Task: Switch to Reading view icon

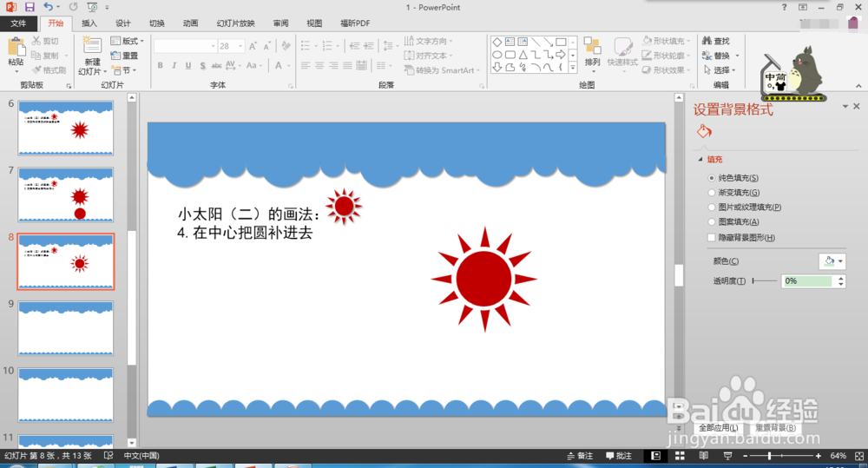Action: (x=704, y=456)
